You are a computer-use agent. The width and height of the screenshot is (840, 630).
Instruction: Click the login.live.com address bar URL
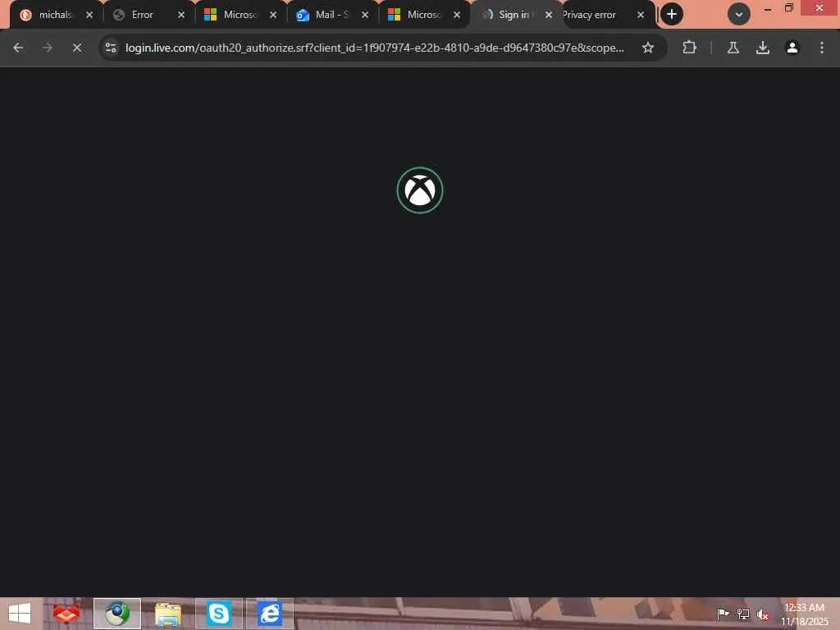[374, 48]
